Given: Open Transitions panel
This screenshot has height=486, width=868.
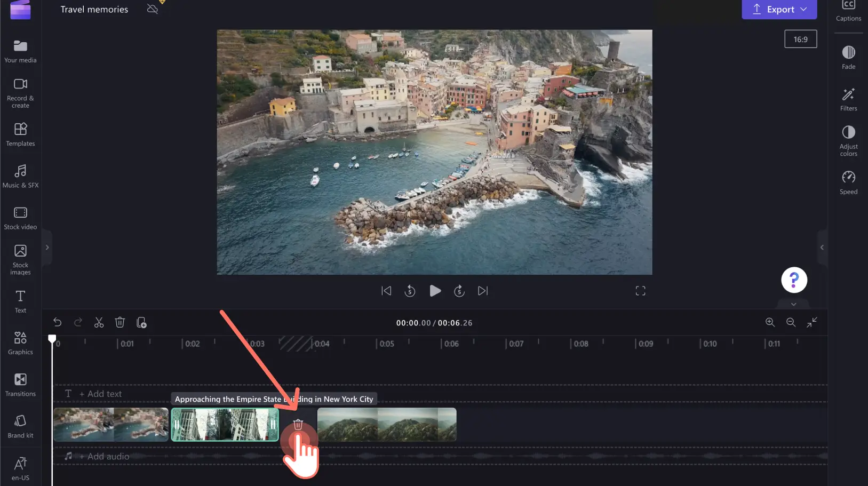Looking at the screenshot, I should click(x=20, y=385).
